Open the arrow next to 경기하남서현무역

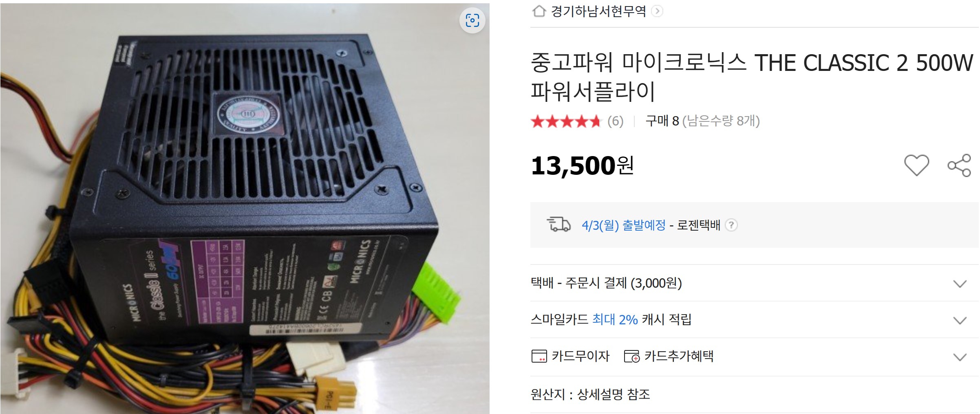[657, 11]
